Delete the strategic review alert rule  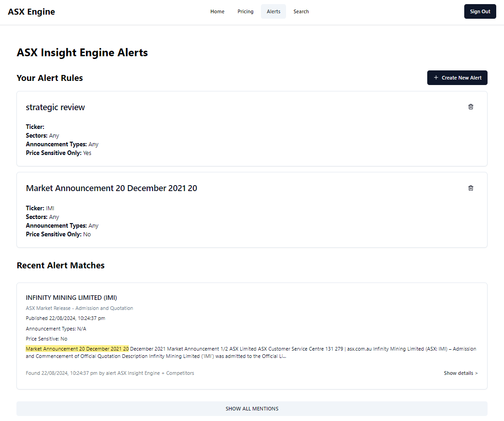471,107
